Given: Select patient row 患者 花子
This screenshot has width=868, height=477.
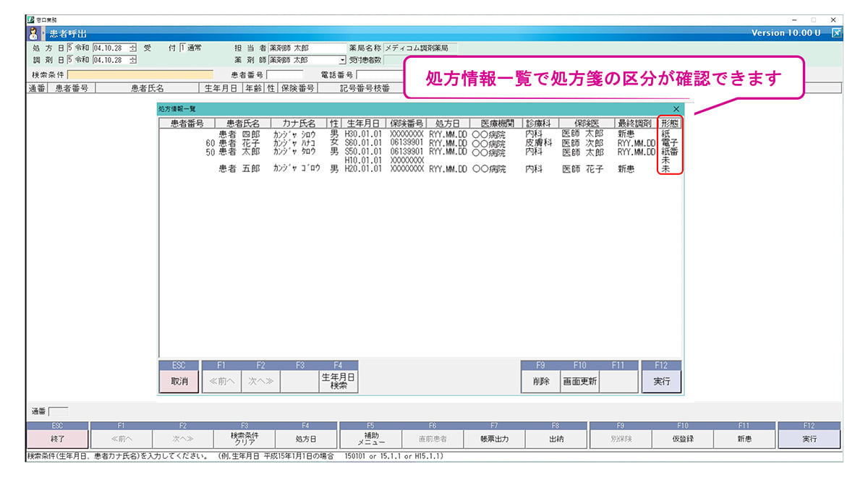Looking at the screenshot, I should click(x=239, y=143).
